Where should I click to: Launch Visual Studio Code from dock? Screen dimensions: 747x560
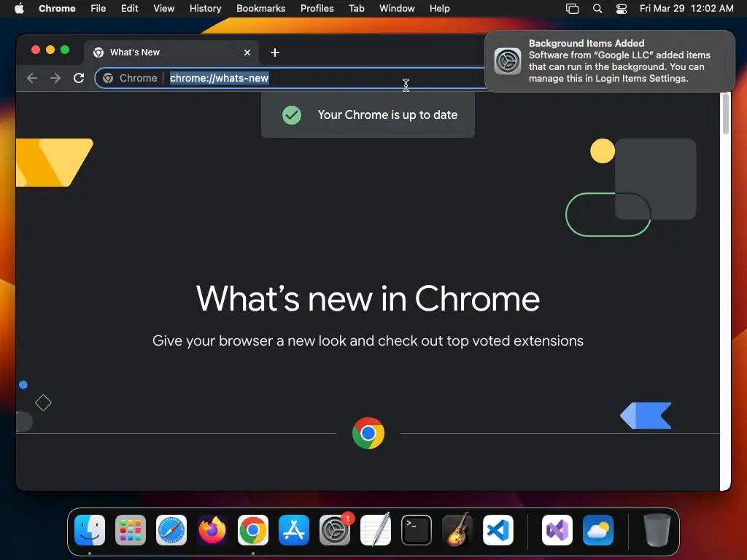point(498,530)
